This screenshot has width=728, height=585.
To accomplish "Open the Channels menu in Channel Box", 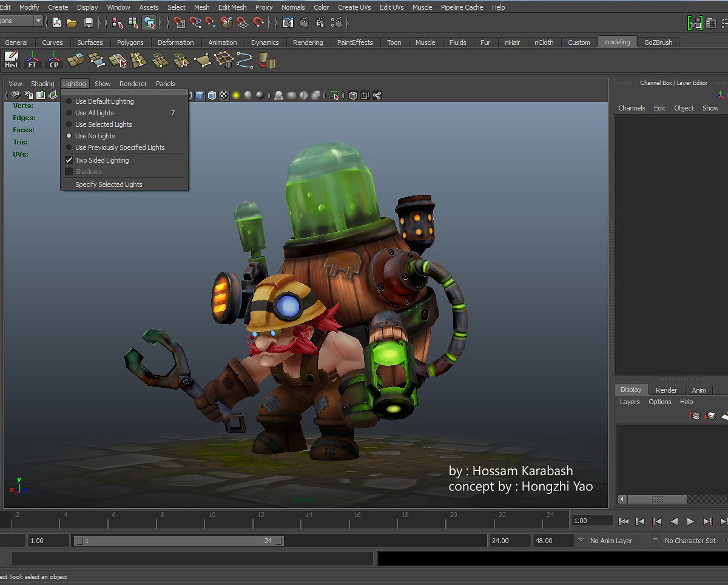I will (632, 108).
